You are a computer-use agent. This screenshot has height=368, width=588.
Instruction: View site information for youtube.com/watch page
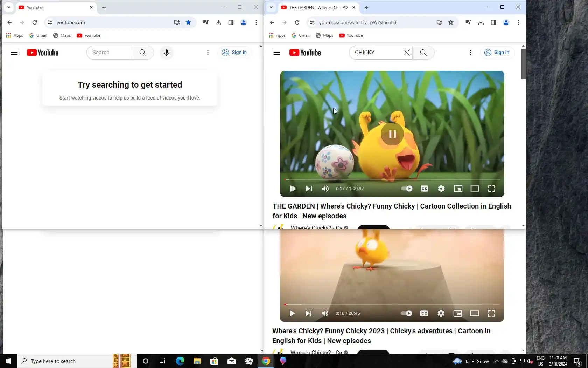pyautogui.click(x=312, y=22)
